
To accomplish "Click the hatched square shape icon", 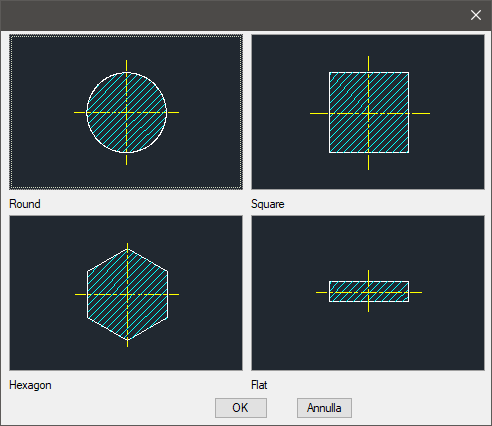I will pyautogui.click(x=369, y=113).
